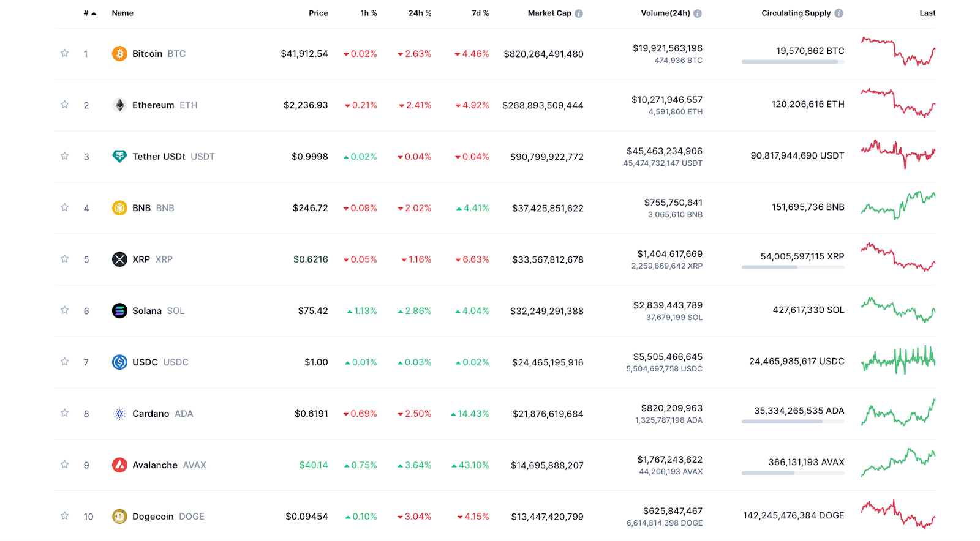The image size is (980, 541).
Task: Toggle the XRP watchlist star
Action: (64, 259)
